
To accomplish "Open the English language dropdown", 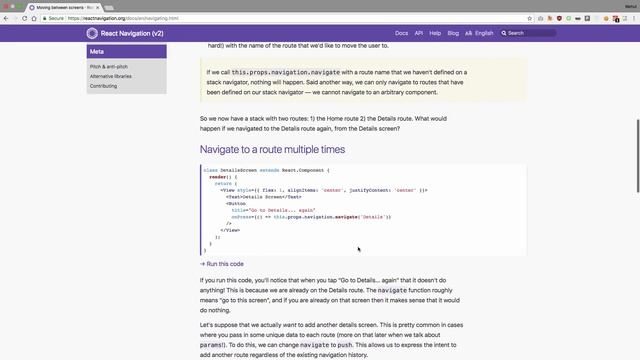I will click(x=484, y=33).
